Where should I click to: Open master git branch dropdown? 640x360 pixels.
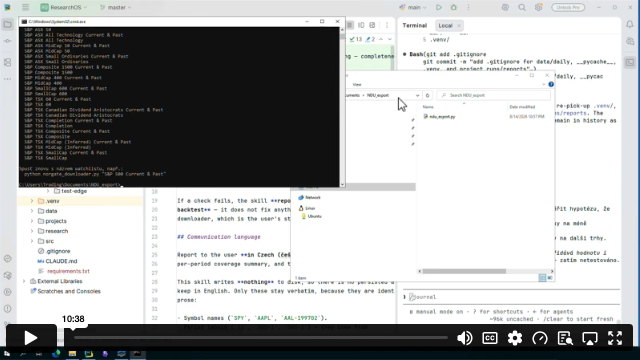click(116, 7)
